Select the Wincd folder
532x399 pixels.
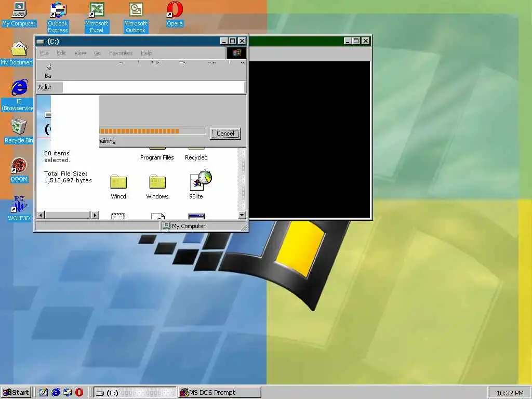click(x=118, y=187)
